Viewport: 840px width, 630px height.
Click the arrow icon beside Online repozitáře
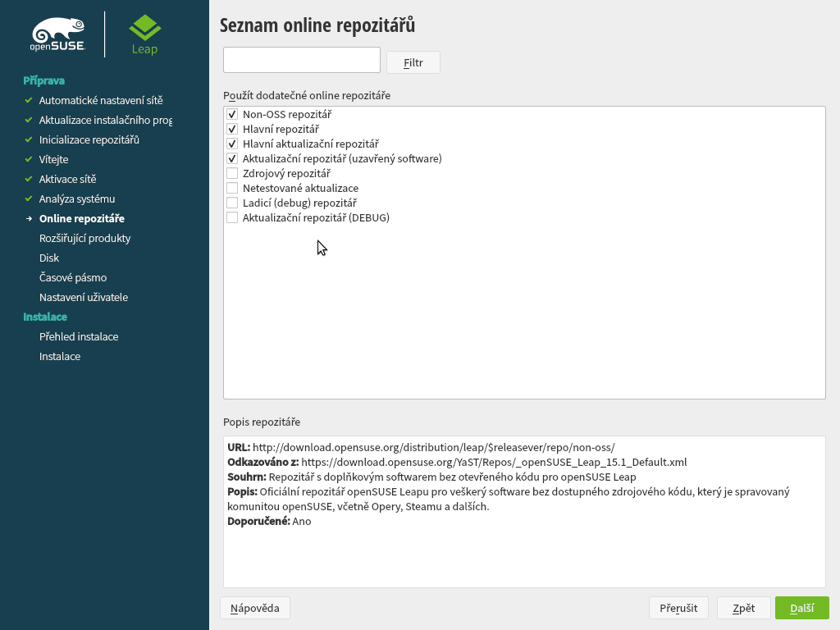coord(29,218)
